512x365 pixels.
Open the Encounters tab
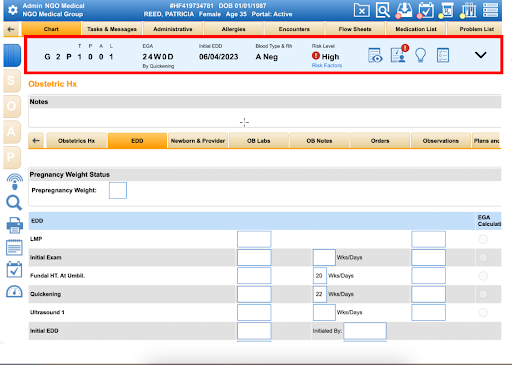(294, 29)
